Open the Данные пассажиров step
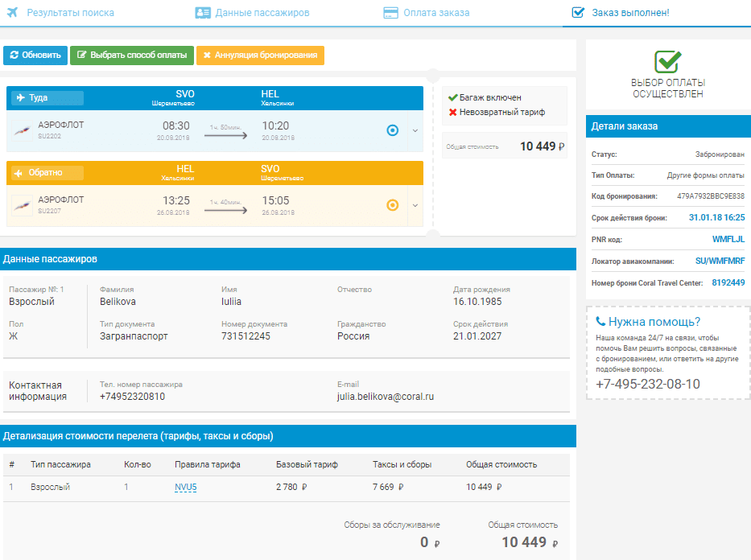Screen dimensions: 751x560 pos(262,13)
